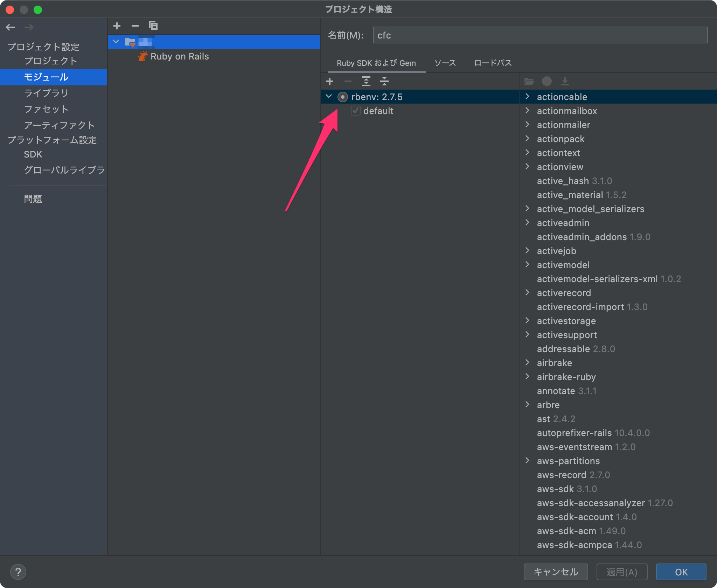Expand the actioncable gem entry
The width and height of the screenshot is (717, 588).
click(x=528, y=97)
